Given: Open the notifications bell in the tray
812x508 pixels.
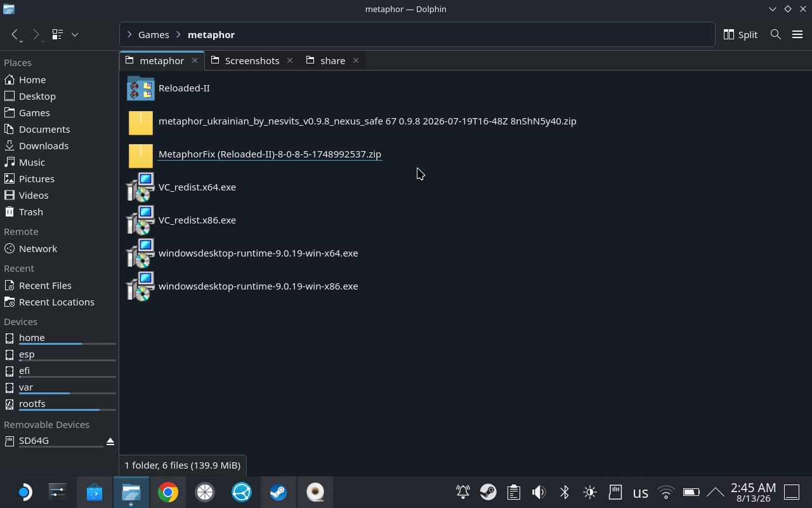Looking at the screenshot, I should click(463, 492).
